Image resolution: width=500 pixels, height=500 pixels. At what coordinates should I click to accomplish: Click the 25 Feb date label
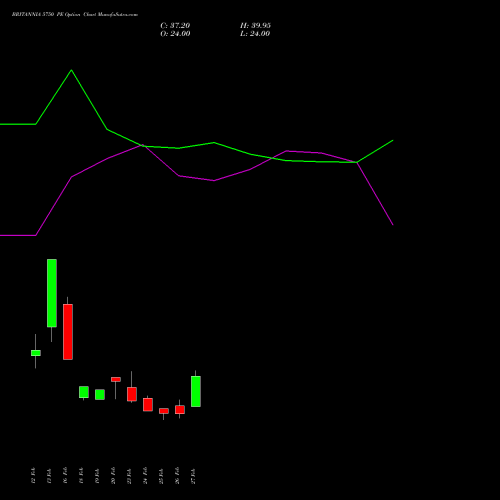tap(161, 476)
